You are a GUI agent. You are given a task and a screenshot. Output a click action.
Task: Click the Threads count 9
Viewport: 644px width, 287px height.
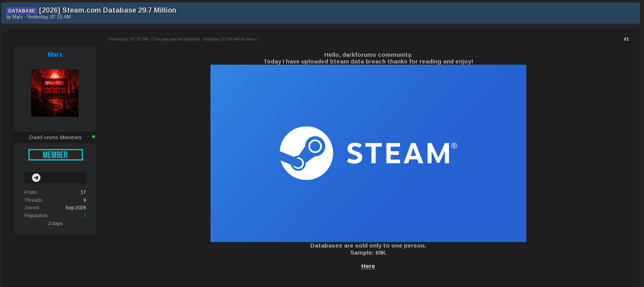[84, 200]
